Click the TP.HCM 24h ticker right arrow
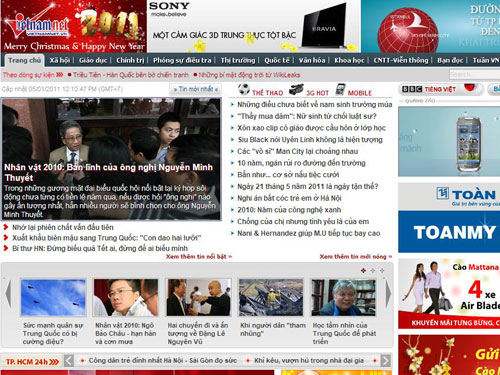Viewport: 500px width, 375px height. click(x=386, y=360)
